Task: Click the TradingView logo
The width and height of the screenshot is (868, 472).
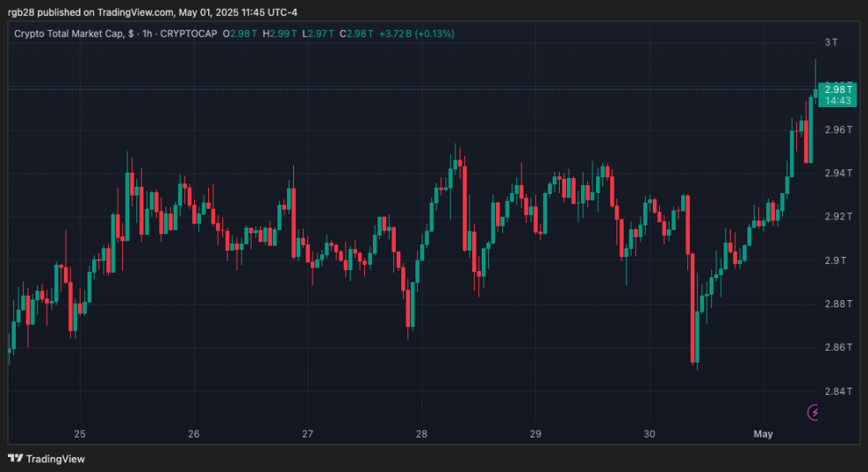Action: (x=46, y=459)
